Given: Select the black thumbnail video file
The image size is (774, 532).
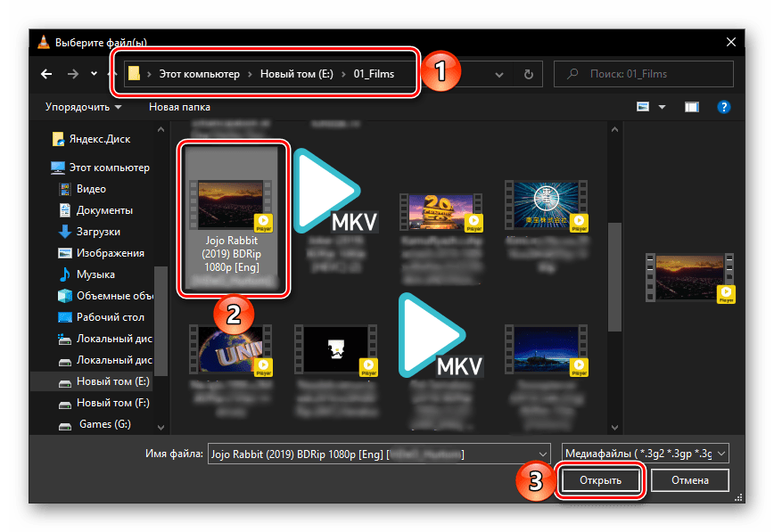Looking at the screenshot, I should click(336, 349).
